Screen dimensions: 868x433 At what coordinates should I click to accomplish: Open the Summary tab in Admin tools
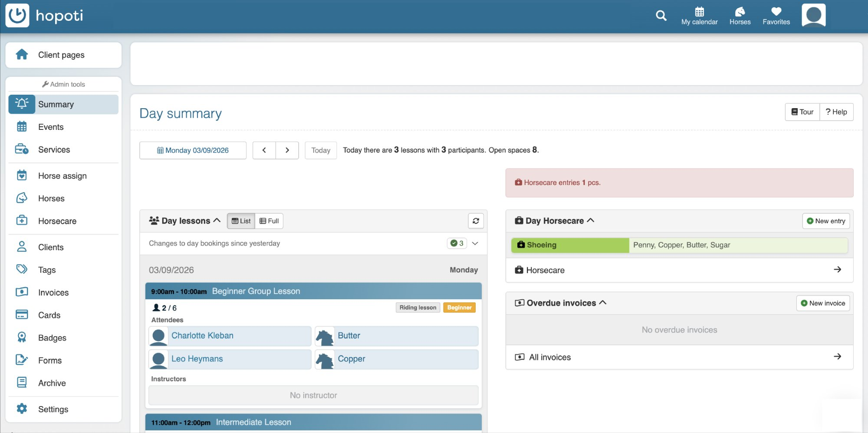coord(56,104)
